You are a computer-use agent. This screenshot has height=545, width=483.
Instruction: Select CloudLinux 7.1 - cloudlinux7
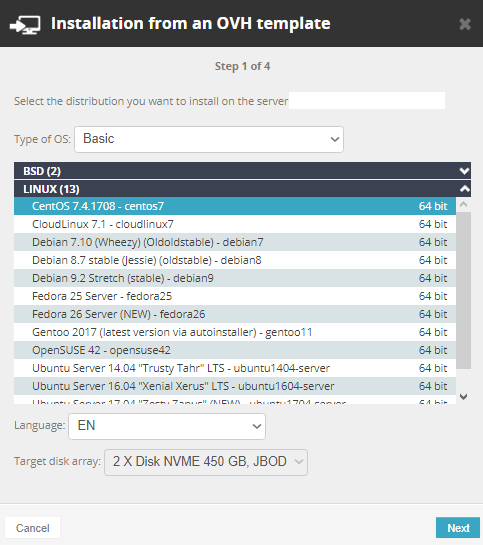click(235, 224)
